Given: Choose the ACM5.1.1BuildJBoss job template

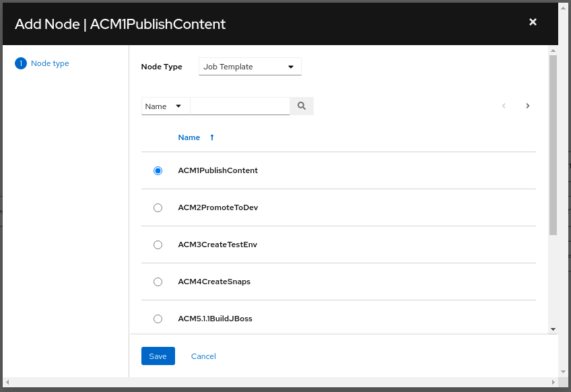Looking at the screenshot, I should (x=158, y=319).
